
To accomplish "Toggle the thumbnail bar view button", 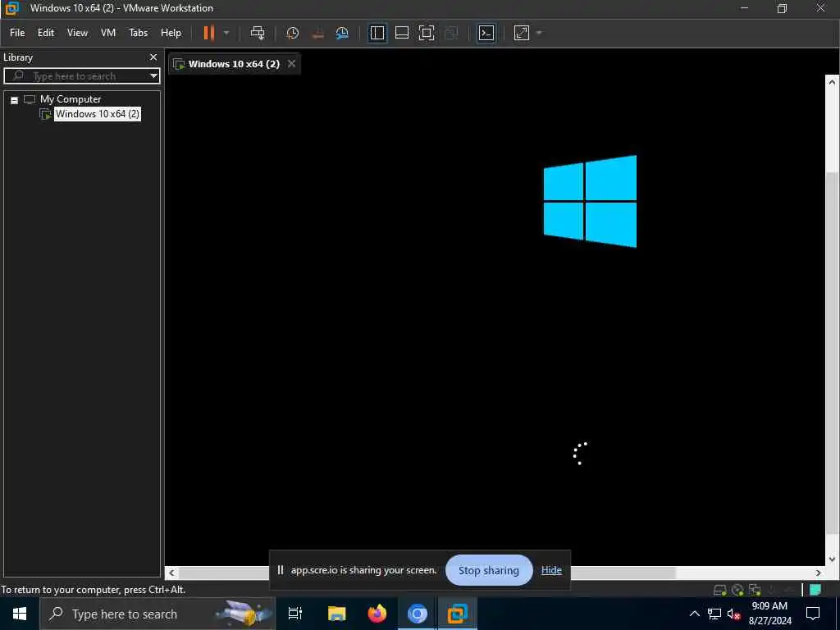I will [402, 33].
